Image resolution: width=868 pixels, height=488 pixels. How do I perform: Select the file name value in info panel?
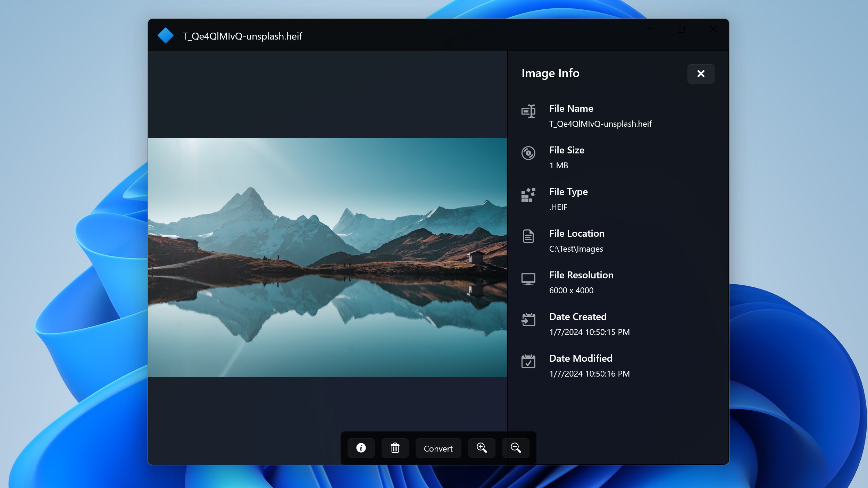(600, 124)
